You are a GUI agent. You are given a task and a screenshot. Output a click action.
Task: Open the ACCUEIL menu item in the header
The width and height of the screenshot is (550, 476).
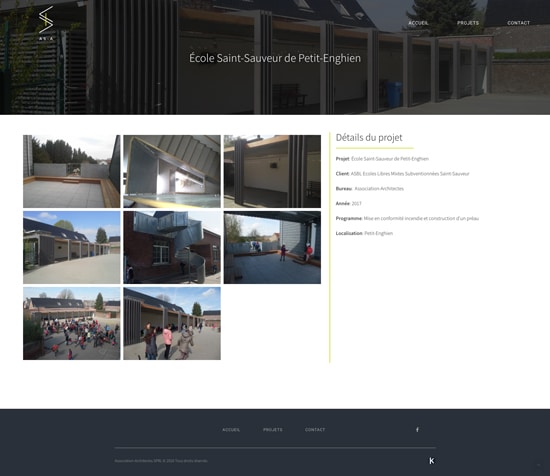click(418, 23)
